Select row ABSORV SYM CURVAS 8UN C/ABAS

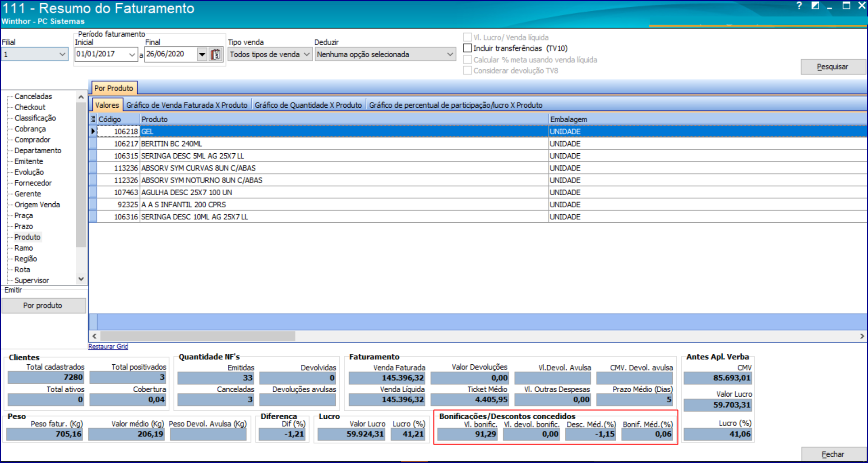point(478,168)
